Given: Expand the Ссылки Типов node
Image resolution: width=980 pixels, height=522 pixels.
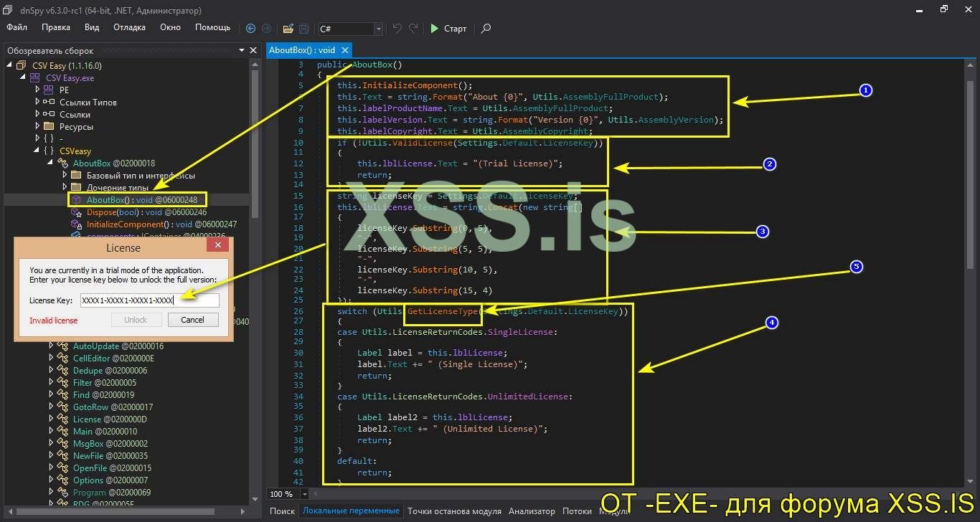Looking at the screenshot, I should coord(37,102).
